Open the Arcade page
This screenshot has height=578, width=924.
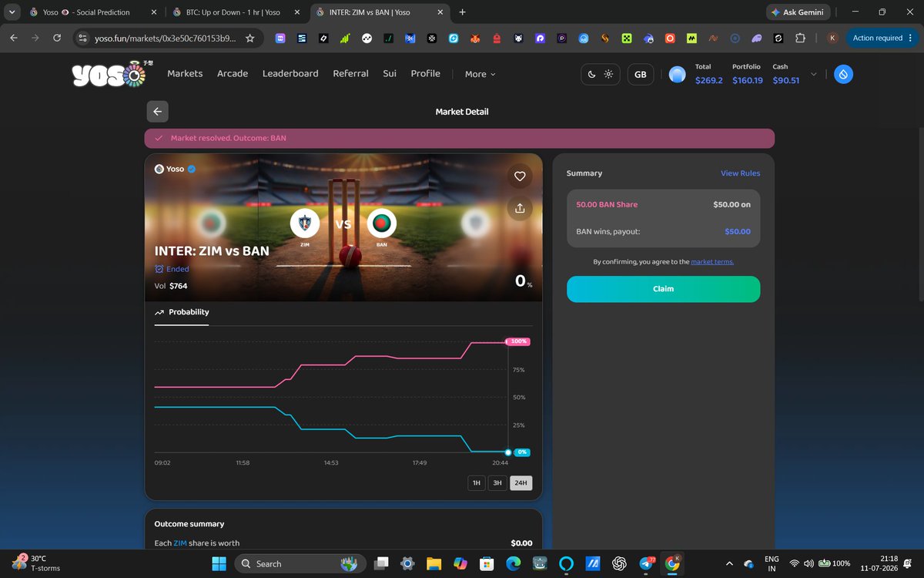(233, 73)
